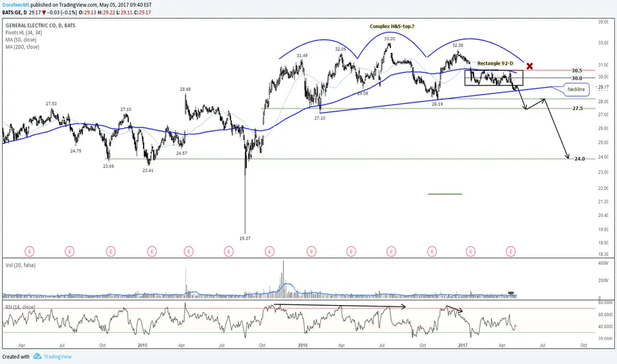Viewport: 617px width, 364px height.
Task: Click the 29.06 pivot low label
Action: 362,94
